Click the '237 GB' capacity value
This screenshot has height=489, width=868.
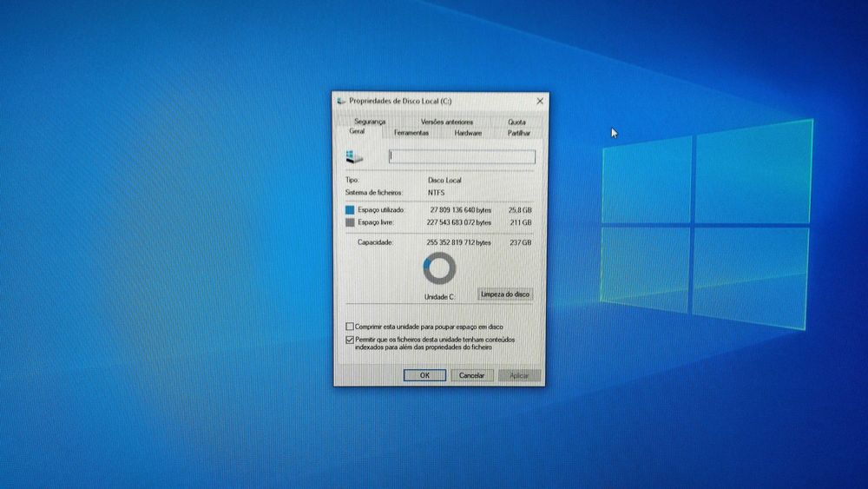[x=521, y=242]
